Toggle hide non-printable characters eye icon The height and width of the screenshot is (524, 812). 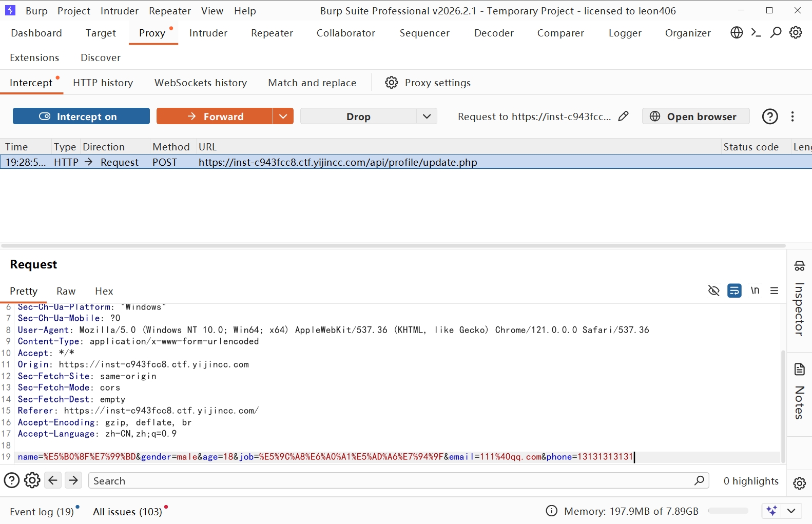713,291
